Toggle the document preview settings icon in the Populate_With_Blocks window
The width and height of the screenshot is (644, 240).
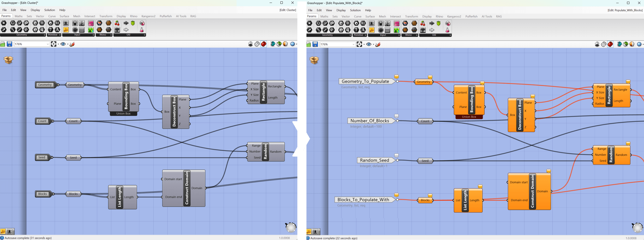click(x=632, y=44)
